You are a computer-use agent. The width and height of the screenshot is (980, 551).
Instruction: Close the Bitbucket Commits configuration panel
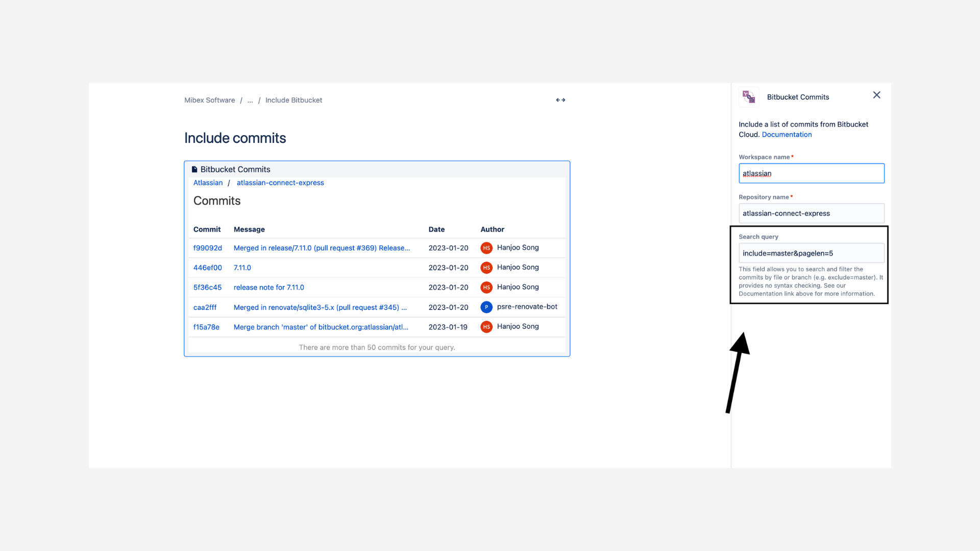pos(876,95)
